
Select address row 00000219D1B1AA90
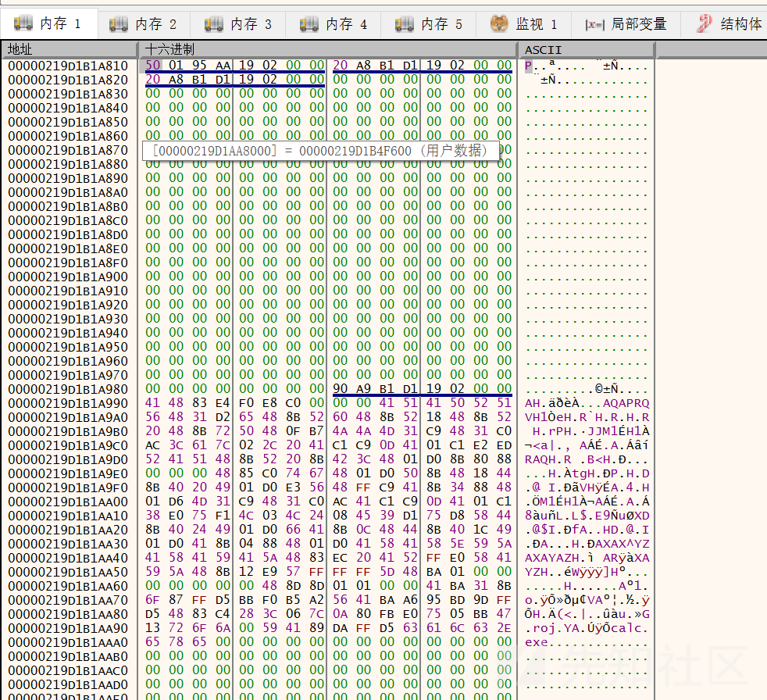(68, 628)
